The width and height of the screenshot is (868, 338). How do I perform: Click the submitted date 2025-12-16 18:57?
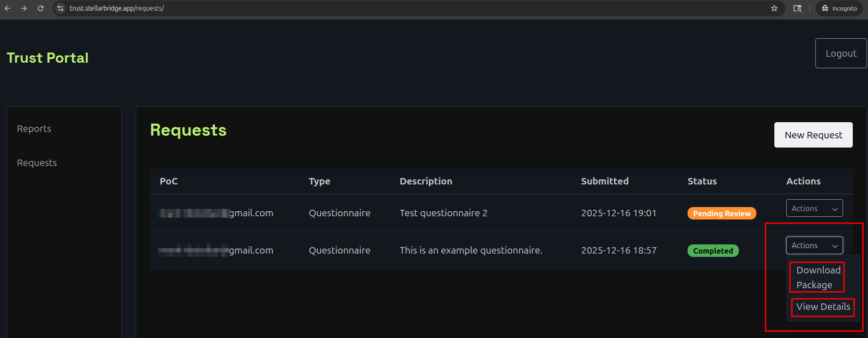618,250
